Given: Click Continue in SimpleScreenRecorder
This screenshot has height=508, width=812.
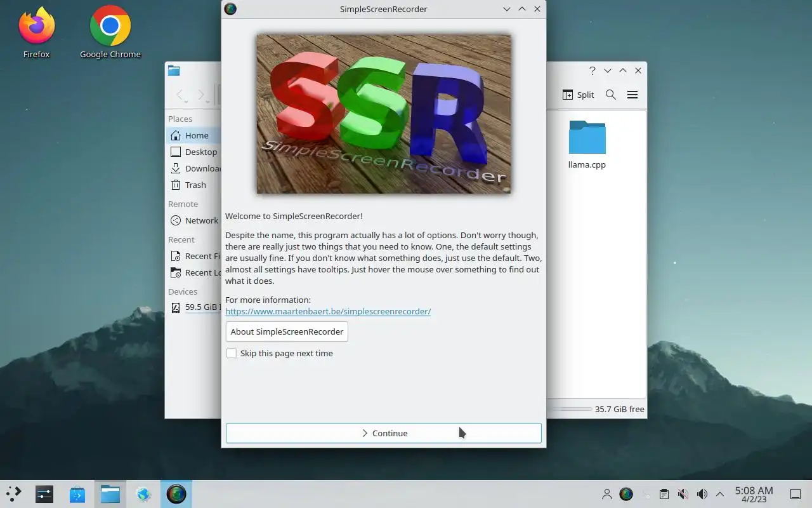Looking at the screenshot, I should [x=384, y=433].
